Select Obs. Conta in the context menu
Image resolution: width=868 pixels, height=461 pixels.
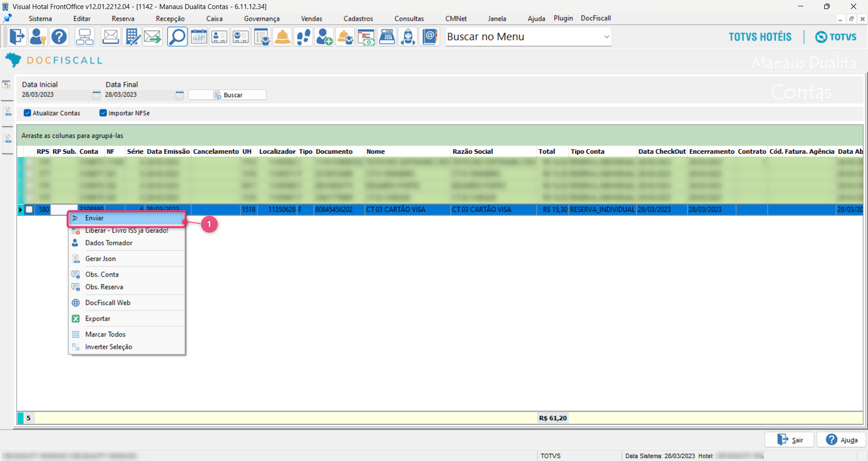(x=127, y=275)
